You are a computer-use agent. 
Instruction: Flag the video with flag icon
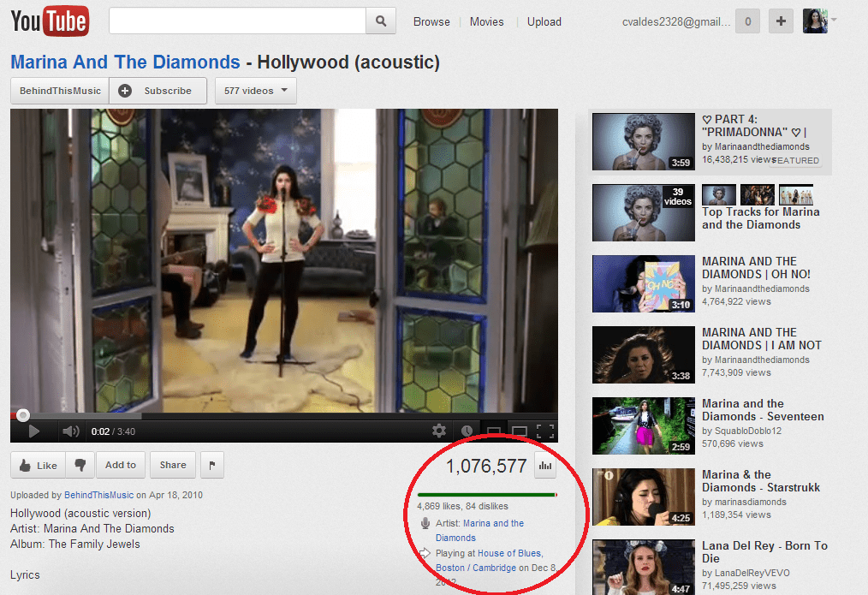[212, 465]
